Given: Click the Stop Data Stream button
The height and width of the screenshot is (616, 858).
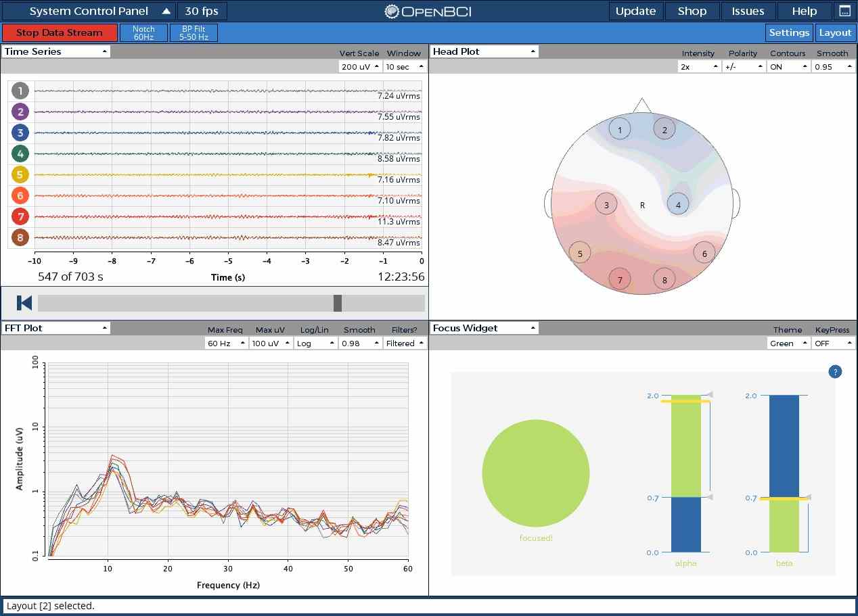Looking at the screenshot, I should pyautogui.click(x=60, y=32).
